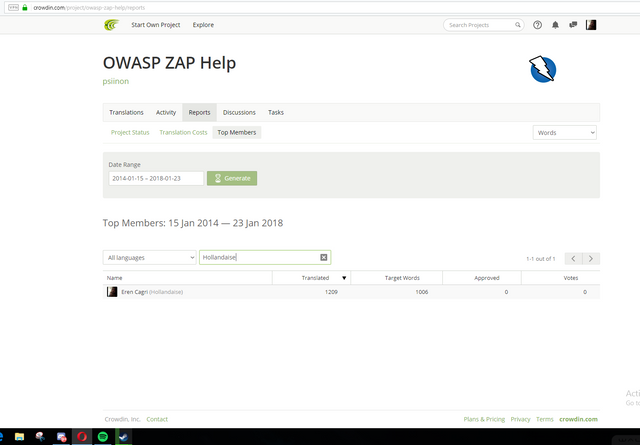Click the Date Range input field
Viewport: 640px width, 445px height.
(x=156, y=178)
